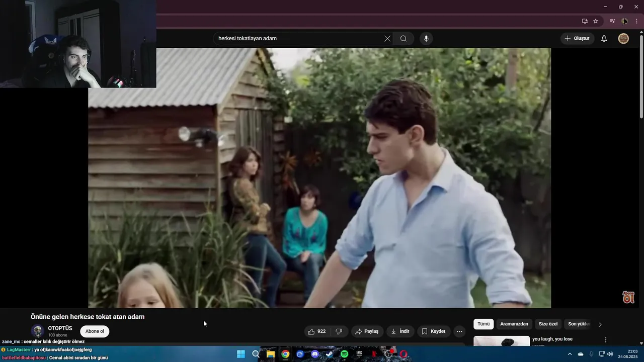Open the 'you laugh, you lose' suggested thumbnail

[502, 341]
